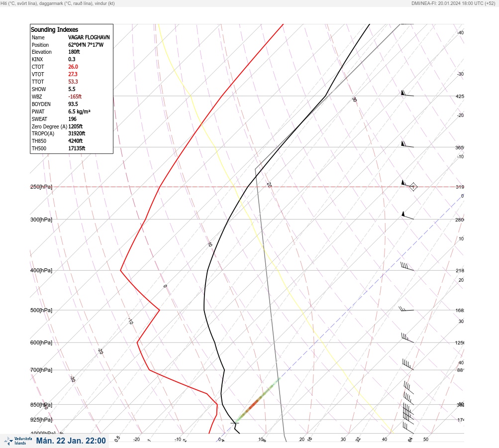Click the bottom axis temperature label 50
Image resolution: width=499 pixels, height=448 pixels.
click(x=426, y=440)
